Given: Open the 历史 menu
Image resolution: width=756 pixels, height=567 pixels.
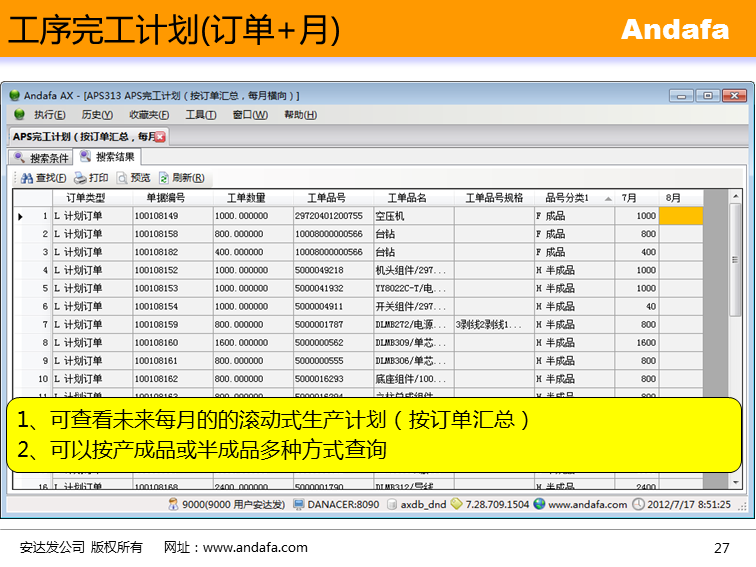Looking at the screenshot, I should [x=97, y=115].
